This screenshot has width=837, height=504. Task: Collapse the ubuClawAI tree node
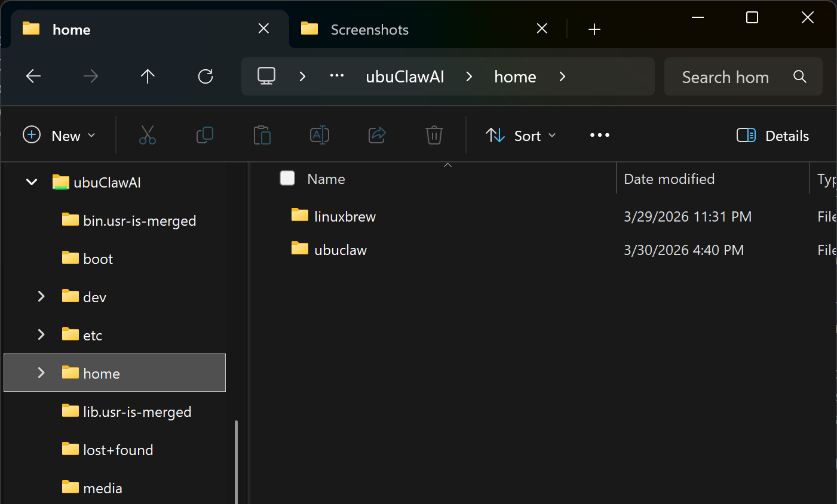(32, 182)
